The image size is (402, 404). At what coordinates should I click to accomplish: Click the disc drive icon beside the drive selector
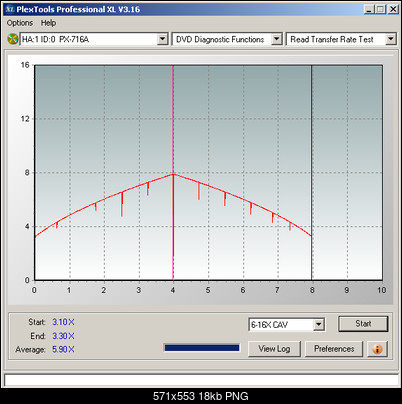tap(13, 39)
